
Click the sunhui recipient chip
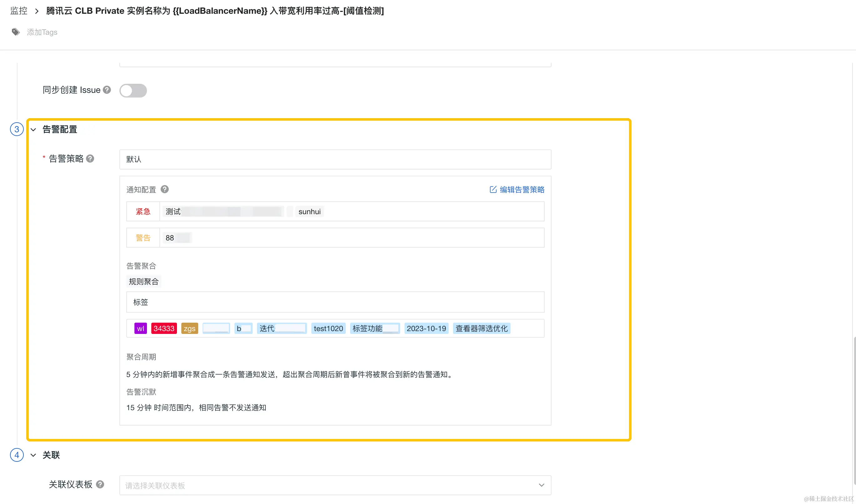tap(309, 212)
